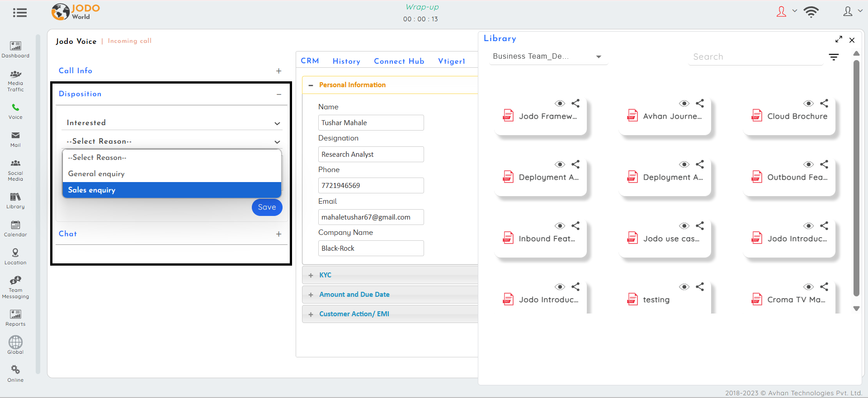Click the Email input field

(x=371, y=217)
